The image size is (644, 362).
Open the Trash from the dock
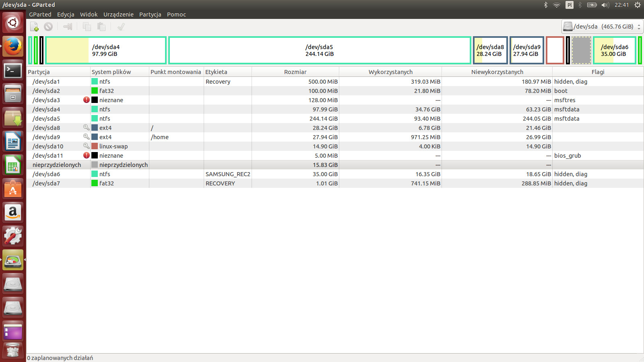tap(13, 351)
